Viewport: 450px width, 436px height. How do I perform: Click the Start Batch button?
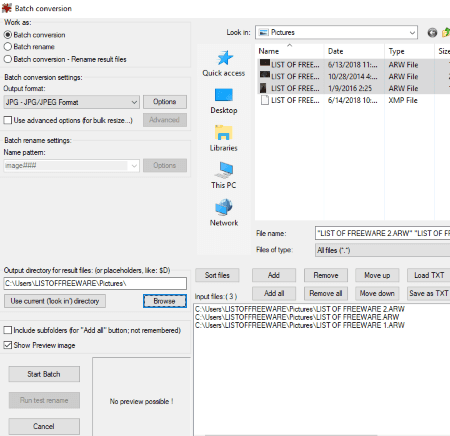click(x=44, y=374)
